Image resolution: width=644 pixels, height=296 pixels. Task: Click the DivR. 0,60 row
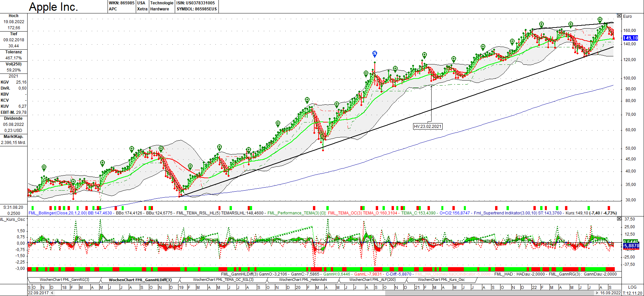click(13, 88)
